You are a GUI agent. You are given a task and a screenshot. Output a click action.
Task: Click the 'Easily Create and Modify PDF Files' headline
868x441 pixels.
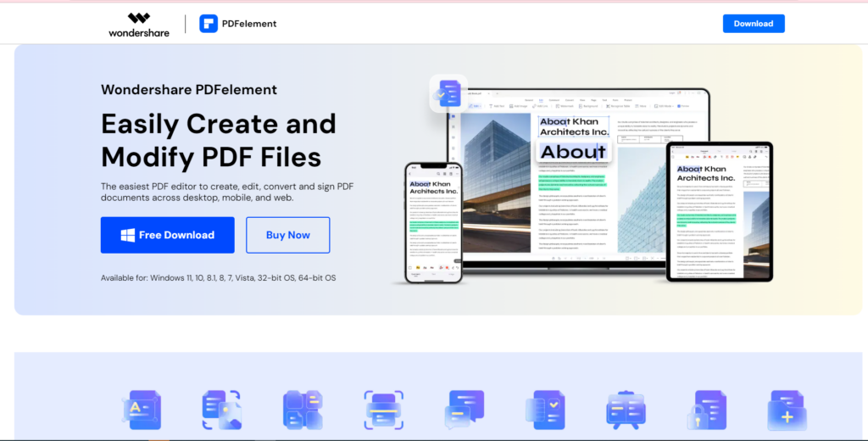[218, 140]
